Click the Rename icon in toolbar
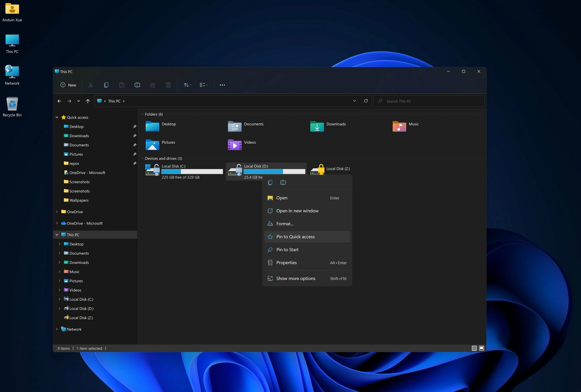 tap(137, 85)
